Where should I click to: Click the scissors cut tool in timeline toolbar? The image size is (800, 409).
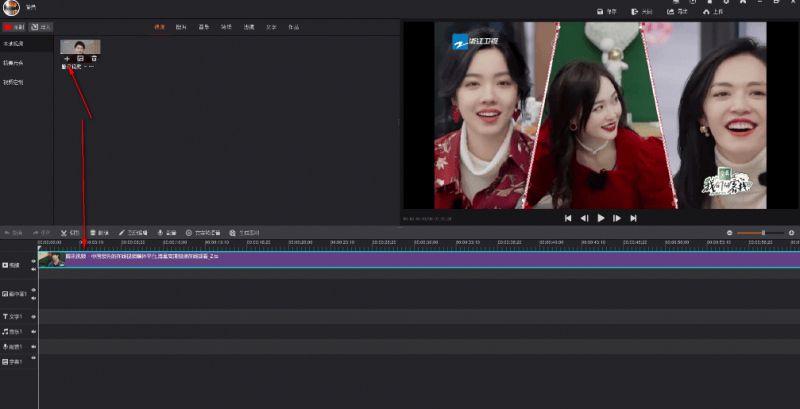pos(62,232)
